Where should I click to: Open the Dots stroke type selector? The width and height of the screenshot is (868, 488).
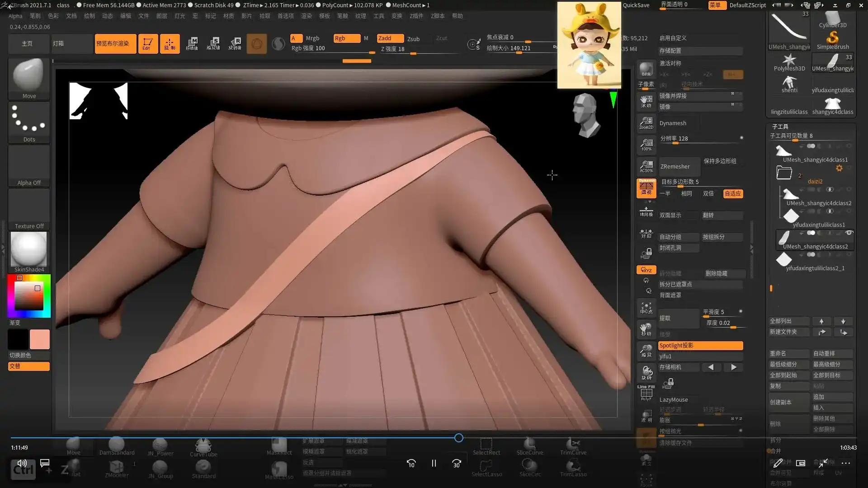[x=28, y=121]
